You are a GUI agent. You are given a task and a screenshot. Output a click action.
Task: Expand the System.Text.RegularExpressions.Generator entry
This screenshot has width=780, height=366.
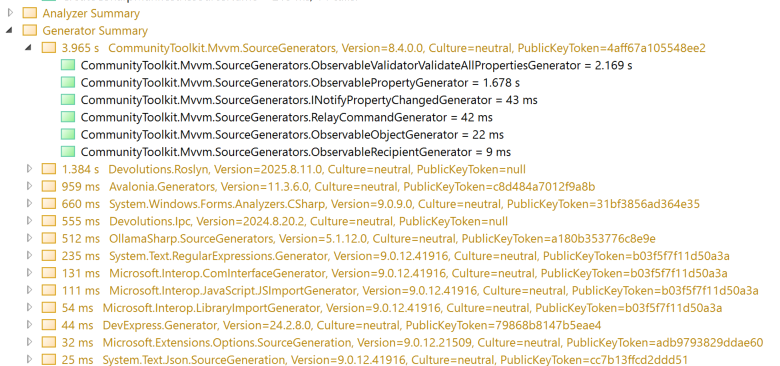(29, 256)
